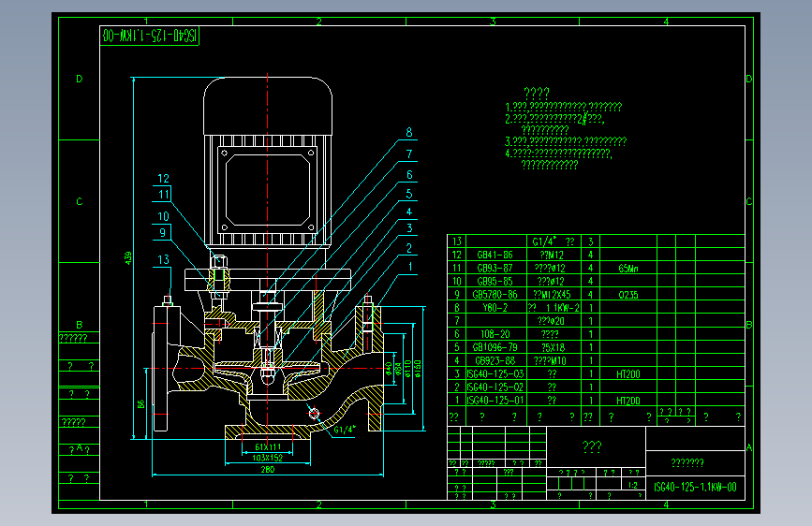812x526 pixels.
Task: Click the Y80-2 motor cell in parts list
Action: pyautogui.click(x=495, y=308)
